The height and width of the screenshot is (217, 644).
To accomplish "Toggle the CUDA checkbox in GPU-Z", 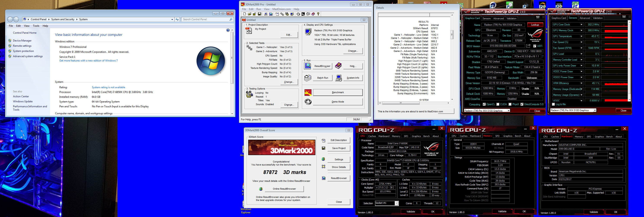I will 498,104.
